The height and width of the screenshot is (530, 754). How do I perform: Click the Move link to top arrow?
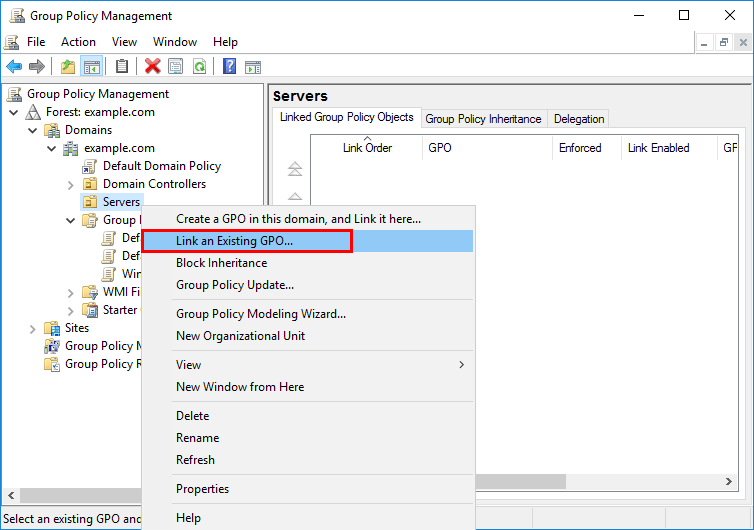pyautogui.click(x=295, y=169)
